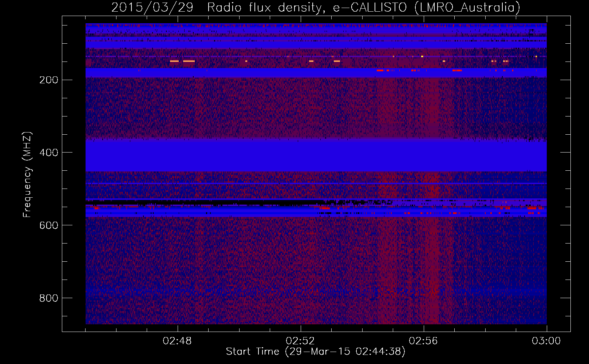Click the station name (LMRO_Australia)
Screen dimensions: 589x364
(467, 8)
